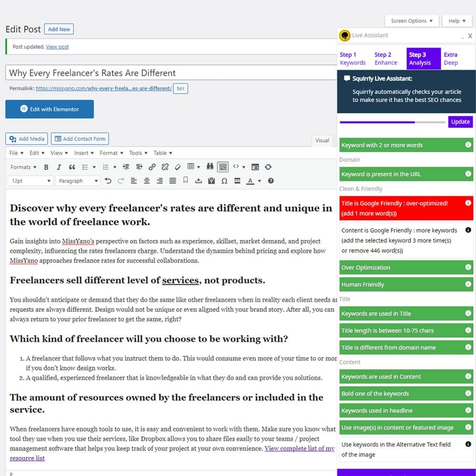Click the Edit with Elementor button
476x476 pixels.
[50, 109]
